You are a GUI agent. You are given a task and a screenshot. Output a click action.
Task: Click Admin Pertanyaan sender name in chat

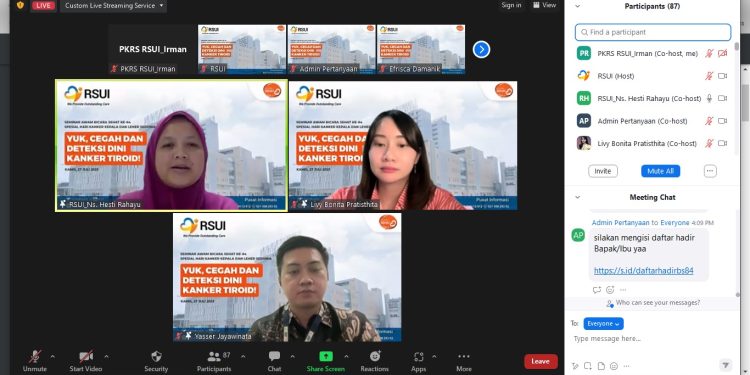pyautogui.click(x=620, y=223)
